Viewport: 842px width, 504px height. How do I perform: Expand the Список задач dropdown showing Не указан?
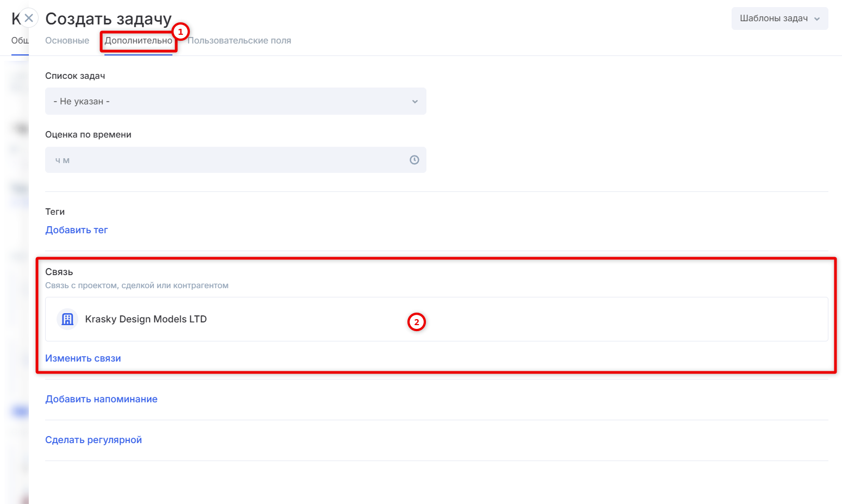[x=235, y=102]
